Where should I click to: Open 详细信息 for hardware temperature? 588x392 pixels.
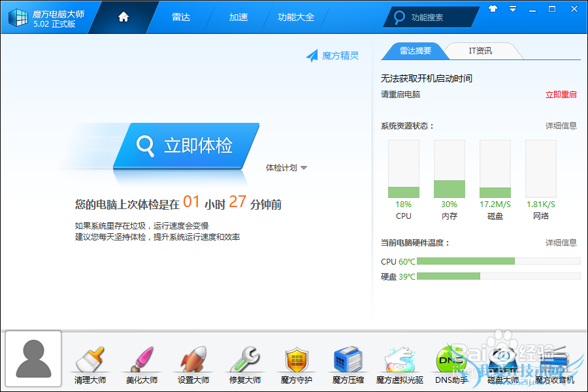click(x=561, y=242)
